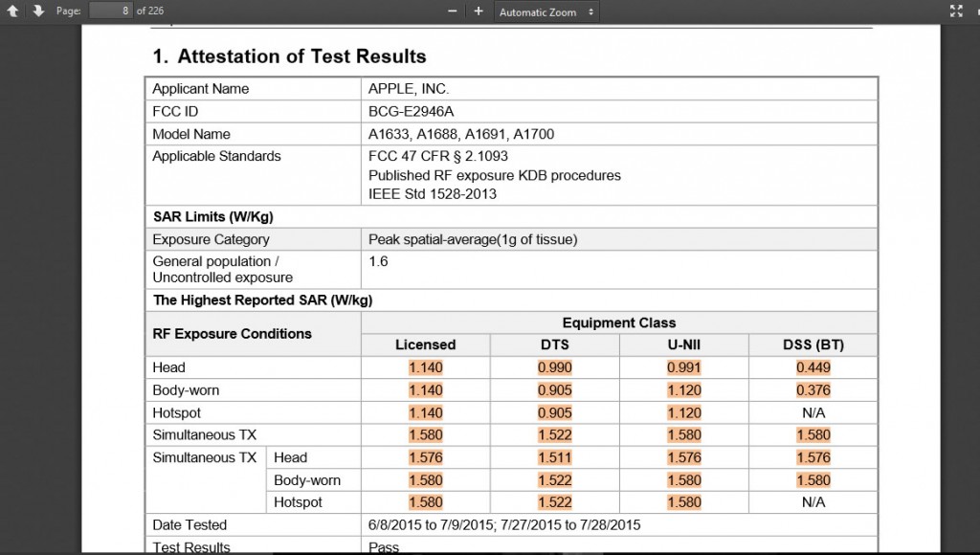
Task: Focus the page number input field
Action: tap(110, 11)
